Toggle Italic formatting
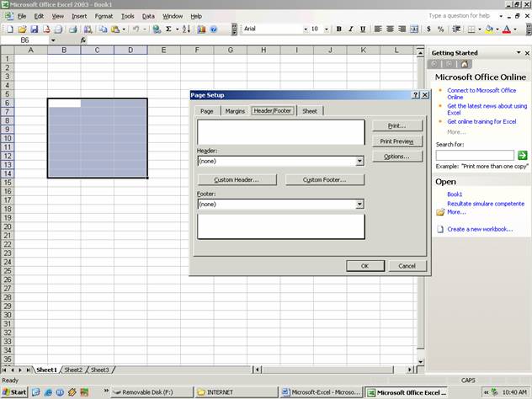The image size is (532, 399). (x=350, y=29)
